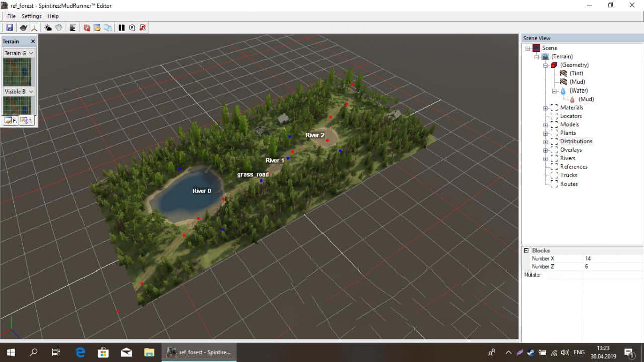Select the Geometry red cube node

554,65
